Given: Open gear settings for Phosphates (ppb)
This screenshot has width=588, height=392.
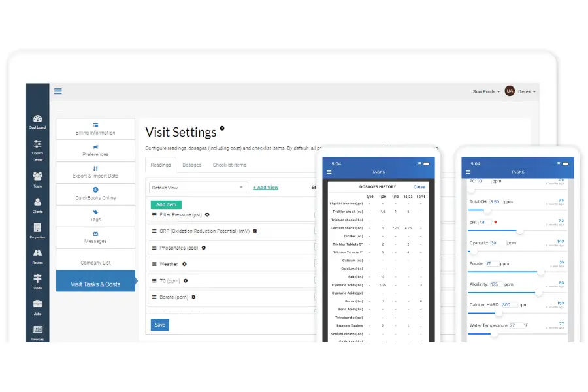Looking at the screenshot, I should [204, 248].
